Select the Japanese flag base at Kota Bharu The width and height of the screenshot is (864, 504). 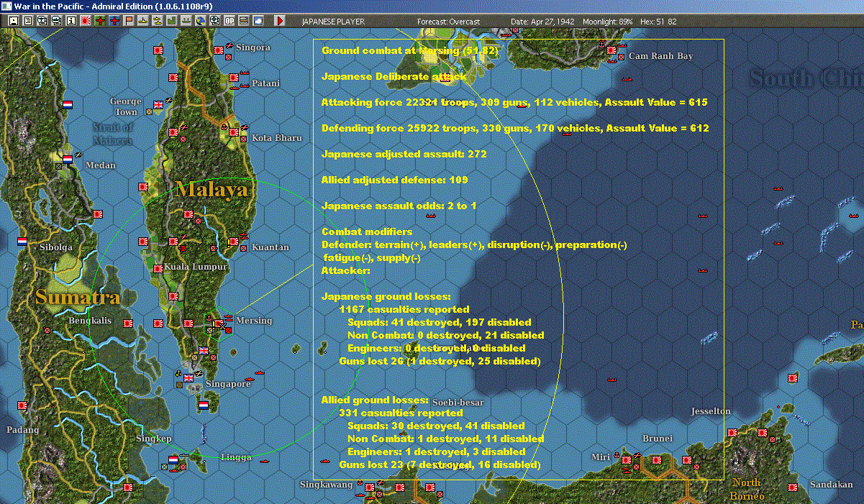point(235,132)
